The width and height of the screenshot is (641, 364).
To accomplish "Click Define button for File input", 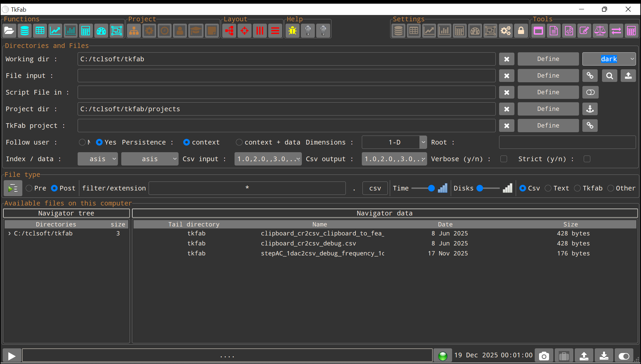I will coord(548,76).
